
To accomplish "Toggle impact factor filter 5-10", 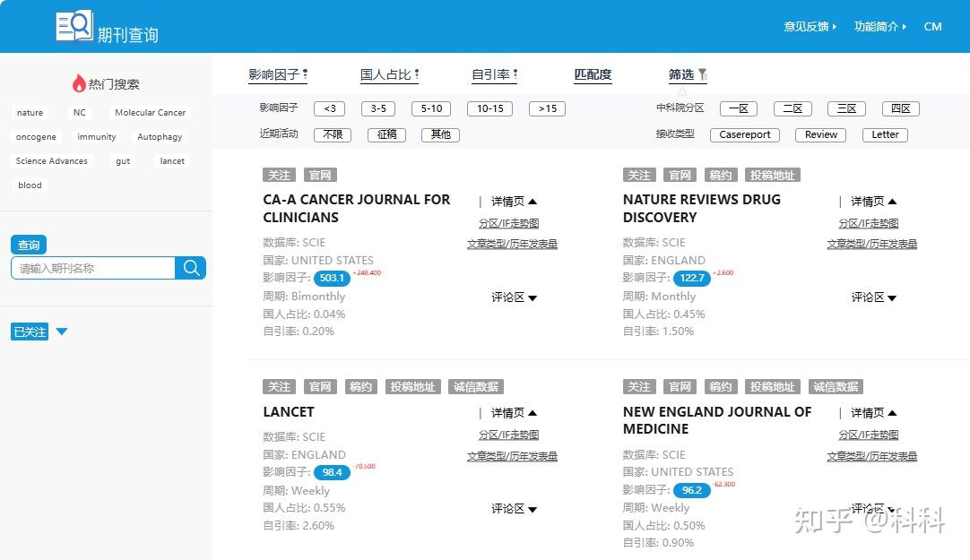I will pos(431,108).
